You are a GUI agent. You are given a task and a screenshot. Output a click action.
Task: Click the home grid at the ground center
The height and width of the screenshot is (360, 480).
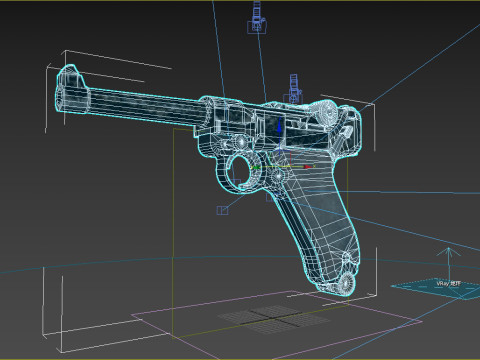(274, 319)
